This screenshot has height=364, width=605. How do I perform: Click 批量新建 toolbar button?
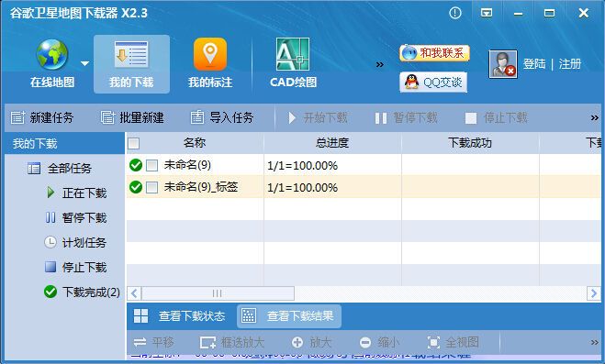132,117
